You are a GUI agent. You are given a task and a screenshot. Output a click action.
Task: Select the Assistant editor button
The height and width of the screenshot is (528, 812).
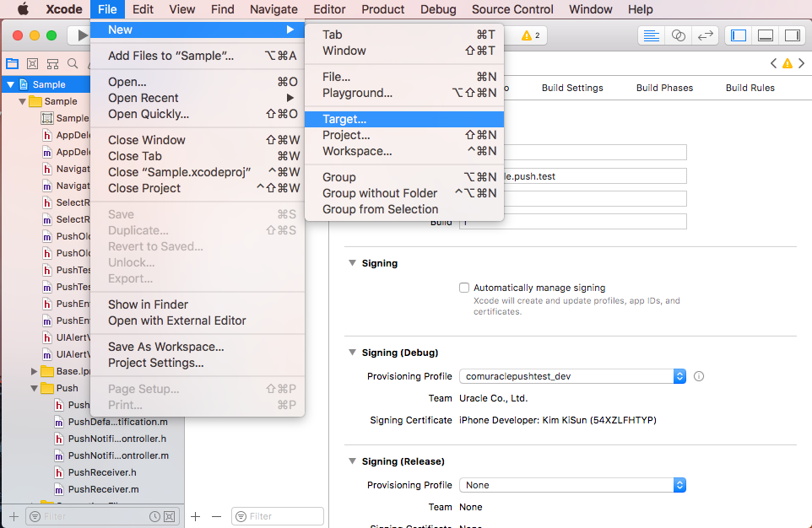point(679,35)
